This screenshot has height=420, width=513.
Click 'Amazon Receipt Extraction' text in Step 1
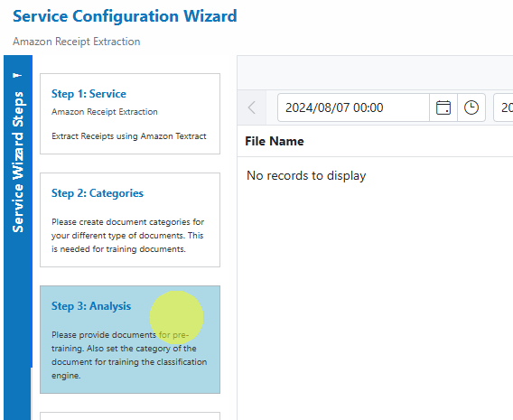click(105, 112)
